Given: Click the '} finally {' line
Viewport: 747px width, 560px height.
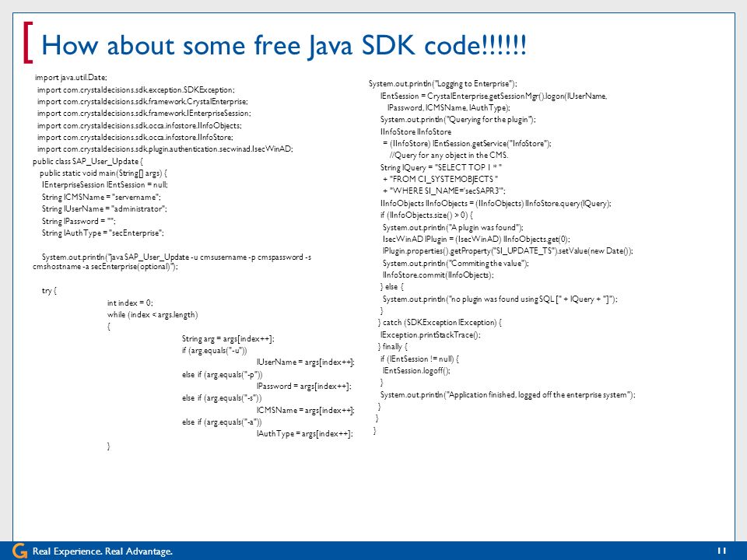Looking at the screenshot, I should tap(393, 347).
